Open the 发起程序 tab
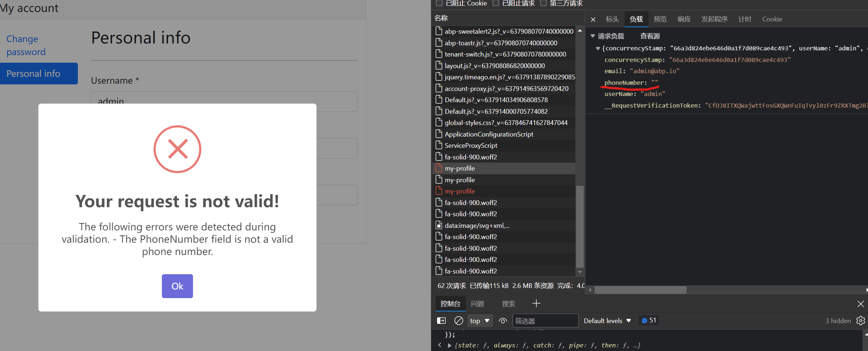Viewport: 868px width, 351px height. (x=714, y=19)
